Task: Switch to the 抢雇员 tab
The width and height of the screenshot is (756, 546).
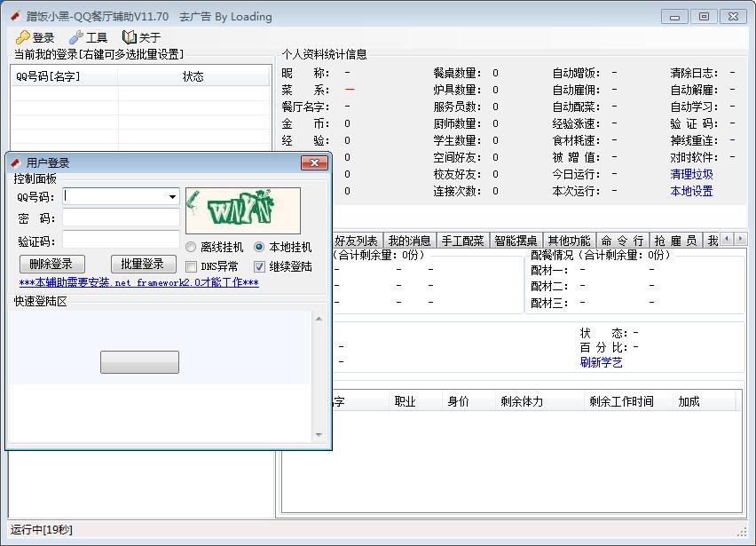Action: (675, 241)
